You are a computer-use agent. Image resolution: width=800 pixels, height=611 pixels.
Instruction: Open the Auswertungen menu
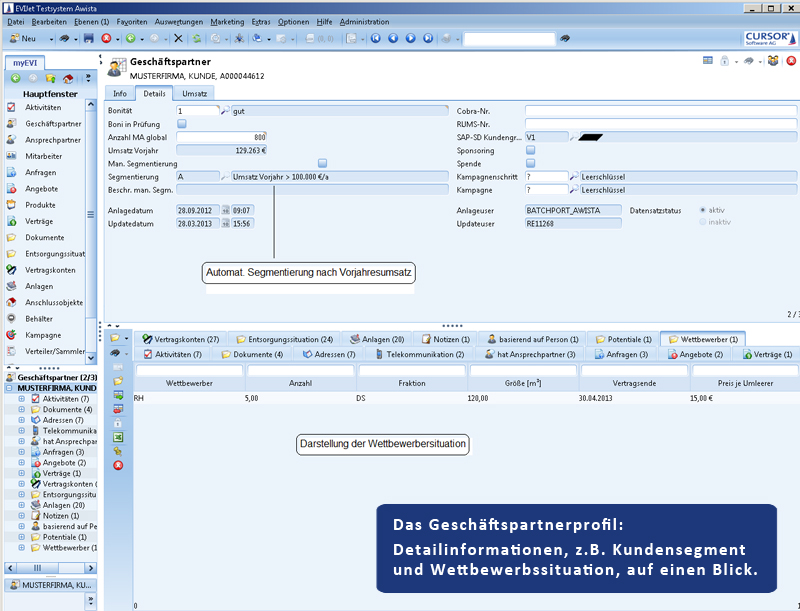point(179,21)
